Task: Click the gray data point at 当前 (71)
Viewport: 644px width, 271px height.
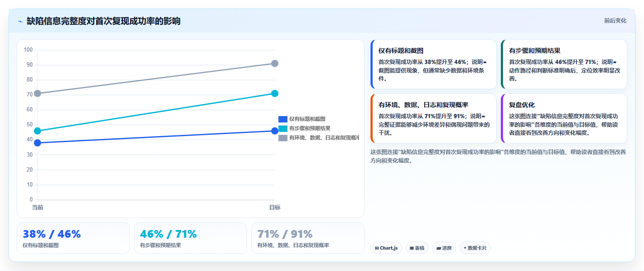Action: point(38,93)
